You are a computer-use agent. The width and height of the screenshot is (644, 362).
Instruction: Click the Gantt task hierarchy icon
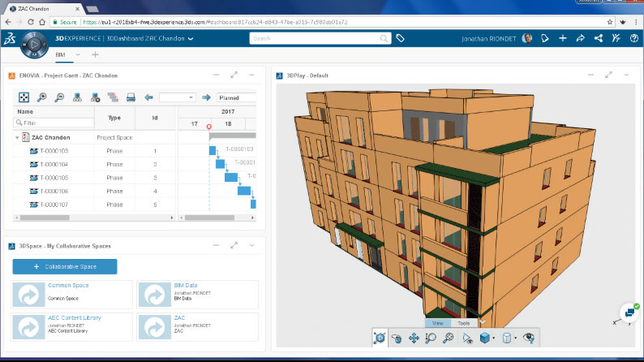pyautogui.click(x=113, y=97)
